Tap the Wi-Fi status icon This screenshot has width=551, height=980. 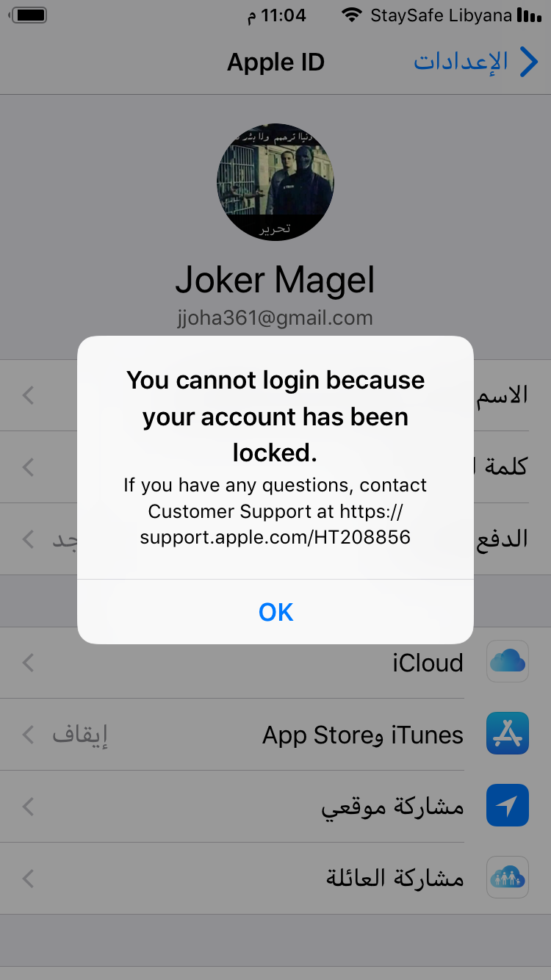[353, 15]
